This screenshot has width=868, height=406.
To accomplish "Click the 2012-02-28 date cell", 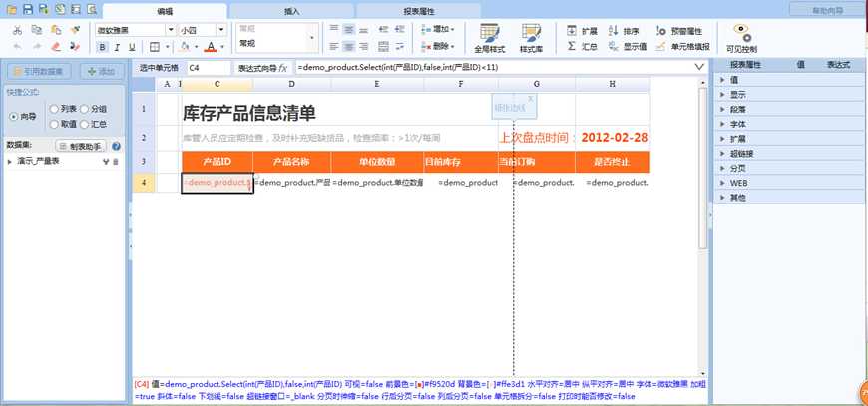I will click(614, 138).
